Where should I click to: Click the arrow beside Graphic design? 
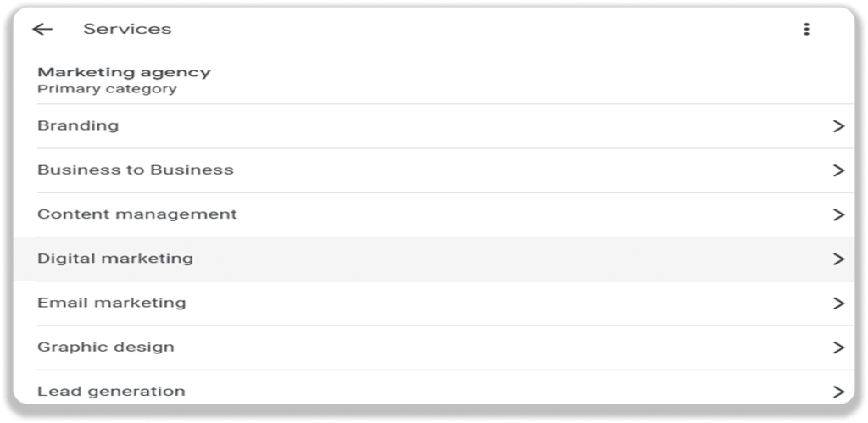point(838,348)
